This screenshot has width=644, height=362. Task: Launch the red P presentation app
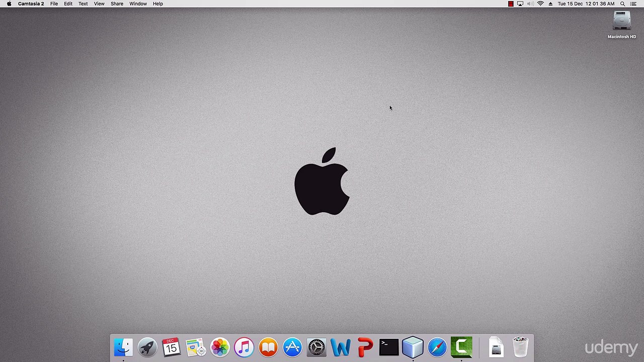(365, 347)
